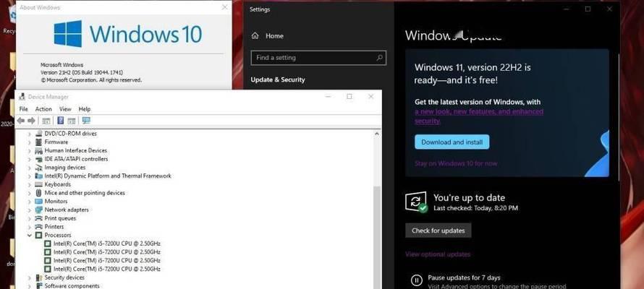Screen dimensions: 644x289
Task: Click the Keyboards category icon
Action: pyautogui.click(x=38, y=184)
